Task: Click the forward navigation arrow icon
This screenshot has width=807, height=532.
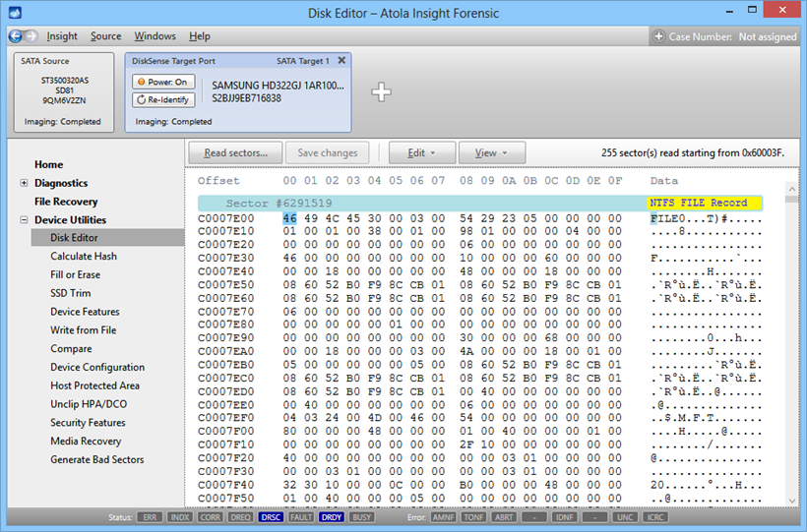Action: [31, 36]
